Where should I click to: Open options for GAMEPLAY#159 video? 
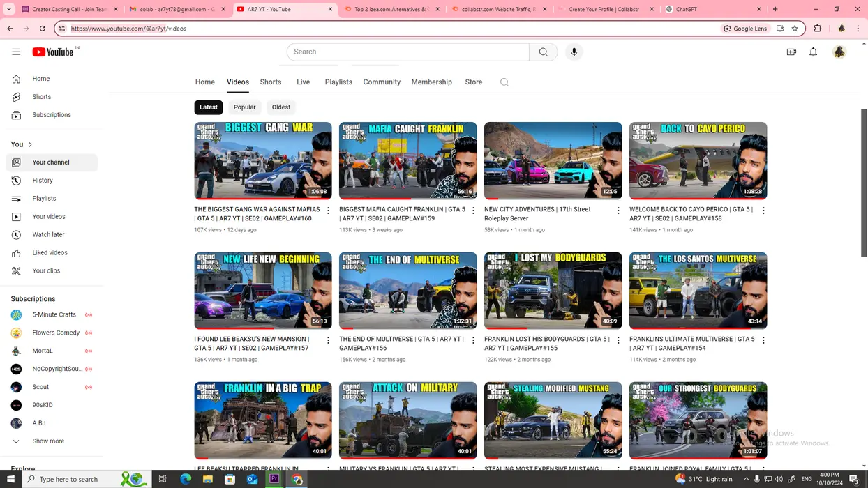tap(473, 211)
